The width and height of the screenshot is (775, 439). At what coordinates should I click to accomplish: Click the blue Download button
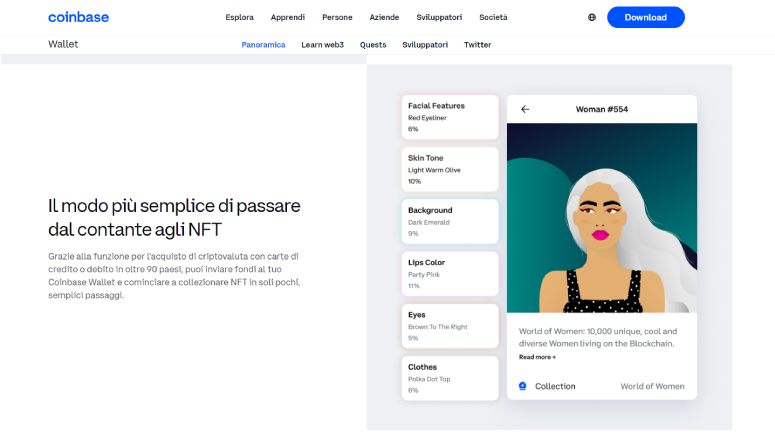coord(646,17)
